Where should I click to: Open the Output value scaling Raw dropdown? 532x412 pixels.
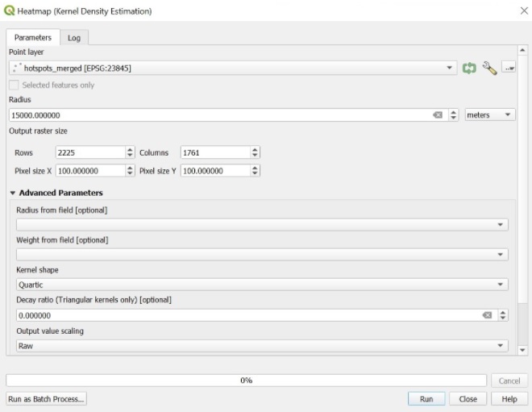click(262, 346)
